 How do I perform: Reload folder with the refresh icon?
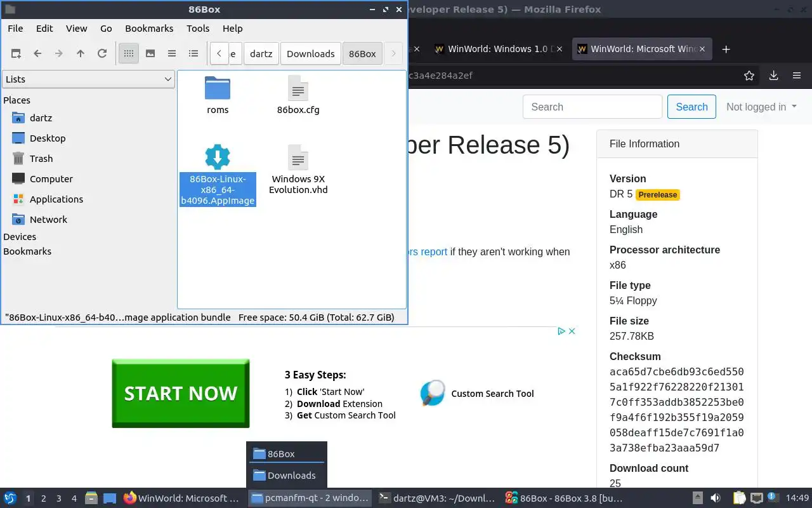102,54
